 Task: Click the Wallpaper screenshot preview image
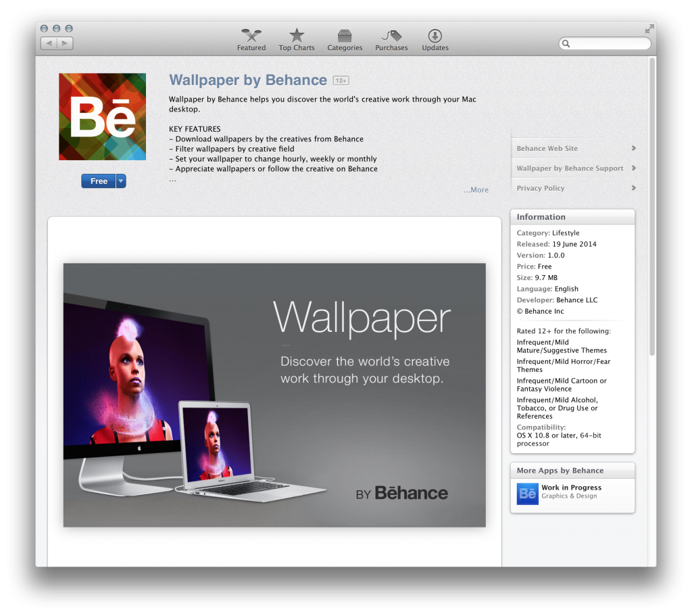(274, 395)
